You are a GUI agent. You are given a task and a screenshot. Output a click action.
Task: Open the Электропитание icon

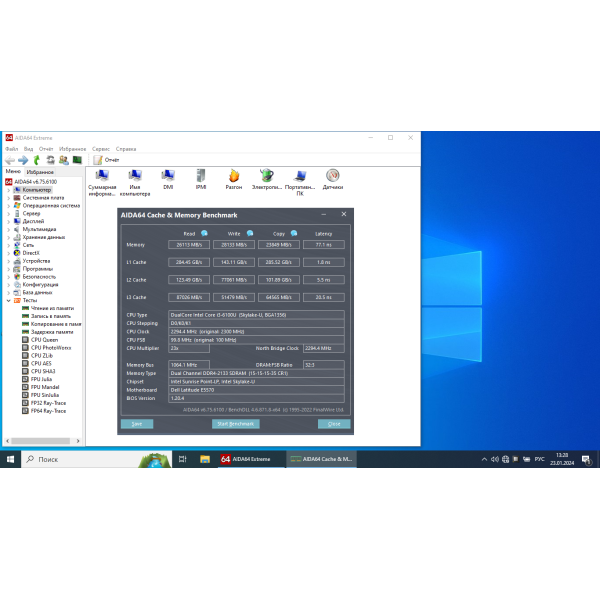coord(267,179)
